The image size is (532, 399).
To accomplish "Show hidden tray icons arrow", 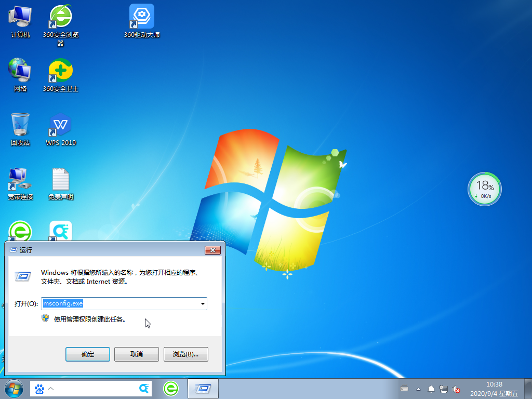I will click(418, 389).
